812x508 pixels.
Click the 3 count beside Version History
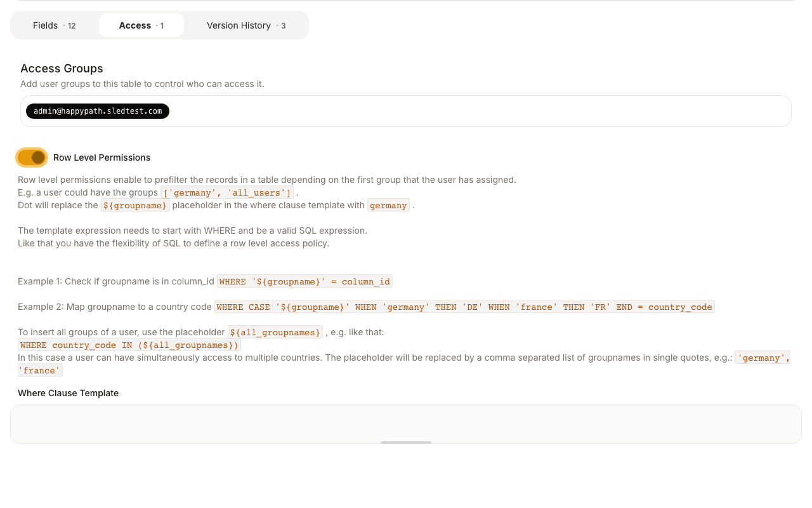point(283,26)
